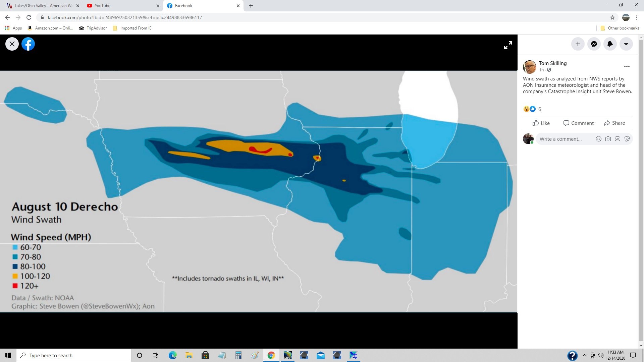Like the Tom Skilling post
The image size is (644, 362).
[x=541, y=123]
